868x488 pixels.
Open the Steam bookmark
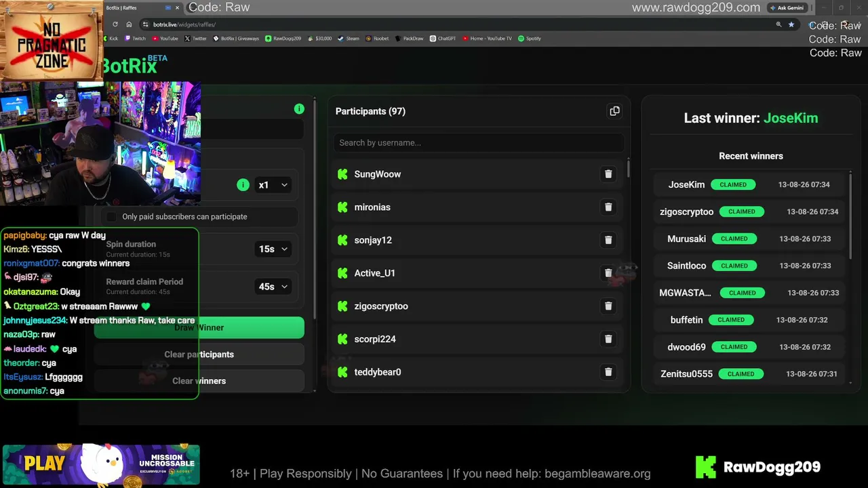click(349, 39)
